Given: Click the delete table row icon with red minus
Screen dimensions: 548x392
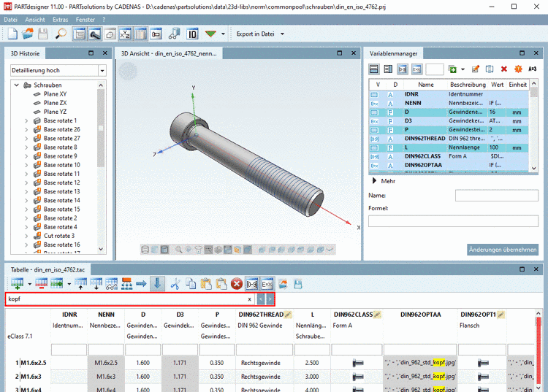Looking at the screenshot, I should point(41,284).
